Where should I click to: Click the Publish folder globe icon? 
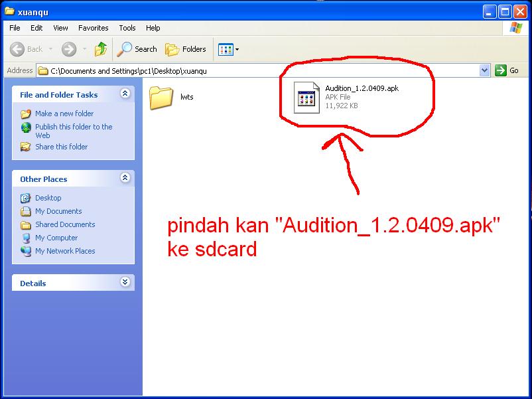pyautogui.click(x=26, y=127)
